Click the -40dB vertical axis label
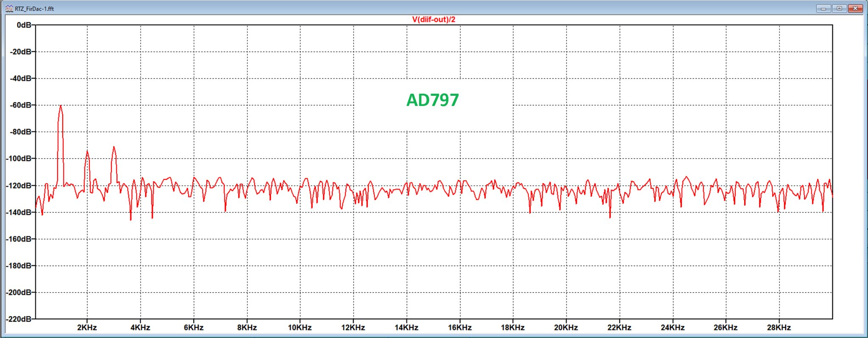868x338 pixels. pyautogui.click(x=21, y=78)
